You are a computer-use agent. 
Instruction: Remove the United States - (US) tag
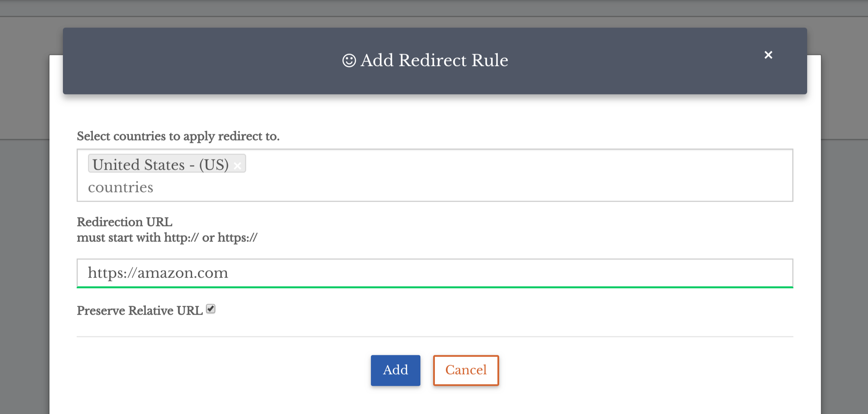237,166
